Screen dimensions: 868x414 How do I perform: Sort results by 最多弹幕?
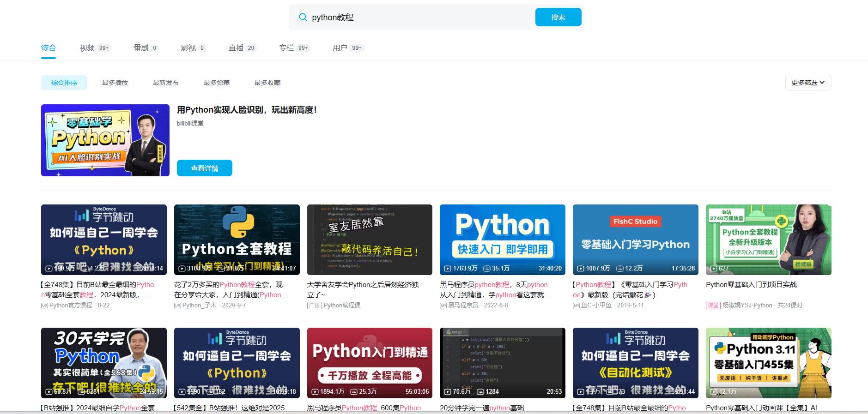(x=217, y=83)
